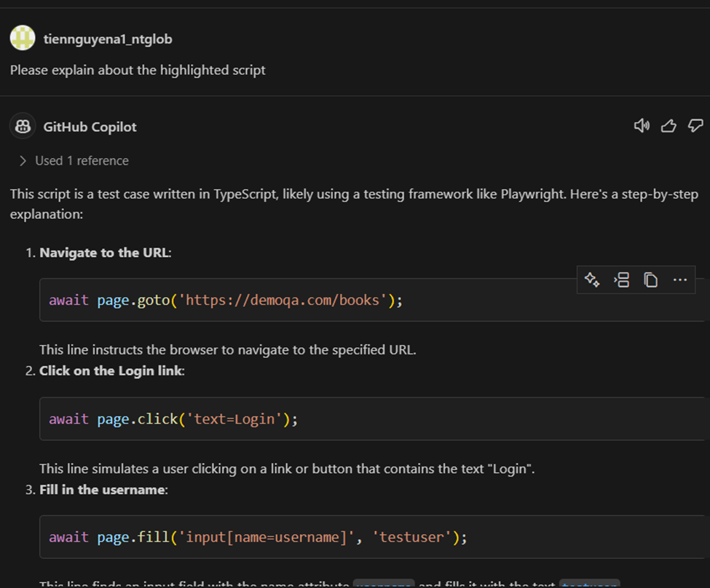Viewport: 710px width, 588px height.
Task: Copy the page.goto code block
Action: point(651,280)
